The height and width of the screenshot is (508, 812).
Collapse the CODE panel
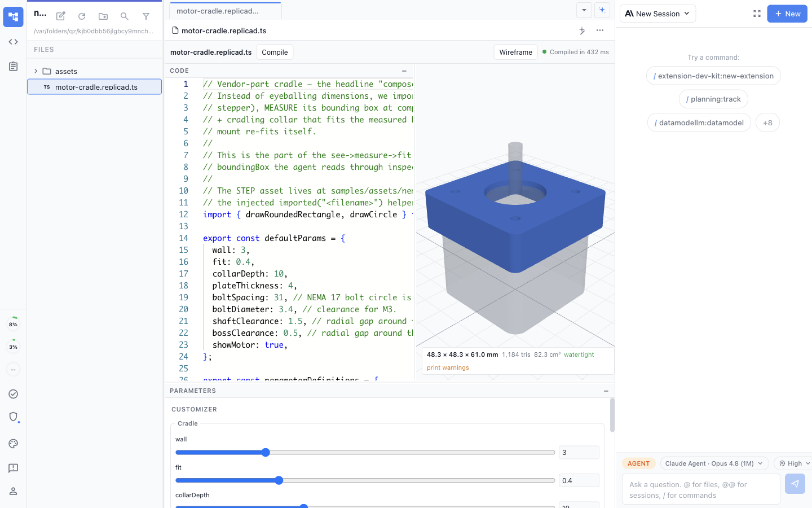click(404, 71)
